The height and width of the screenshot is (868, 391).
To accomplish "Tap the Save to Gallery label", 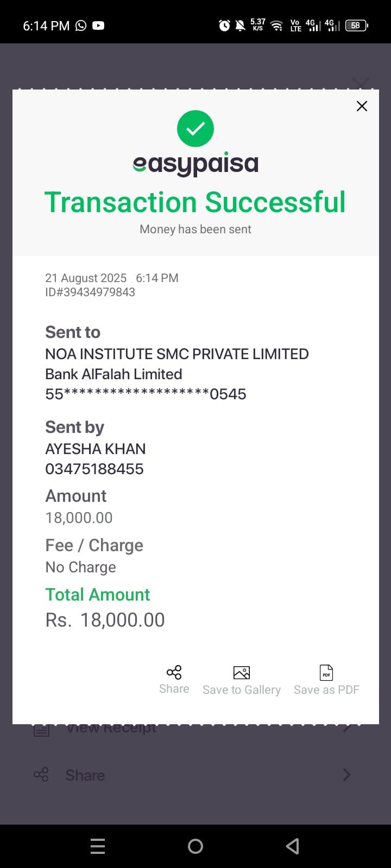I will coord(242,690).
